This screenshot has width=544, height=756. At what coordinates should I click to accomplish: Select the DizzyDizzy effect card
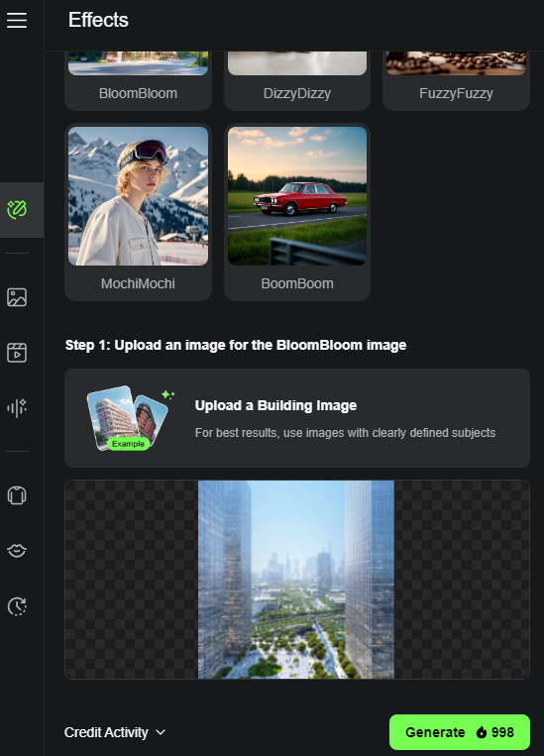297,80
